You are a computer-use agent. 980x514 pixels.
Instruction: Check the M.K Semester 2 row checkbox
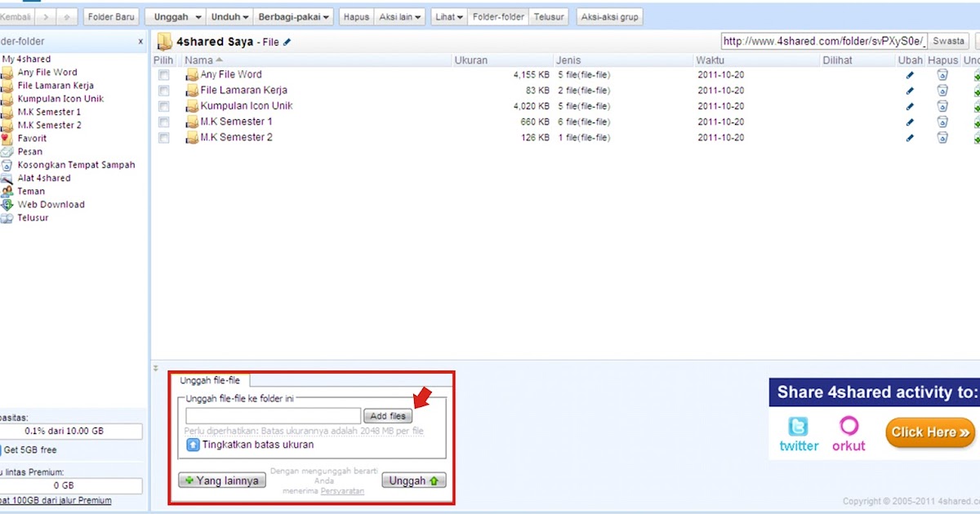tap(164, 138)
